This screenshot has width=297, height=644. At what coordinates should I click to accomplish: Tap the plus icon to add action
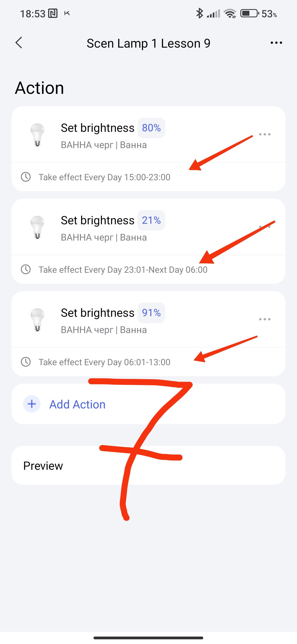coord(32,404)
